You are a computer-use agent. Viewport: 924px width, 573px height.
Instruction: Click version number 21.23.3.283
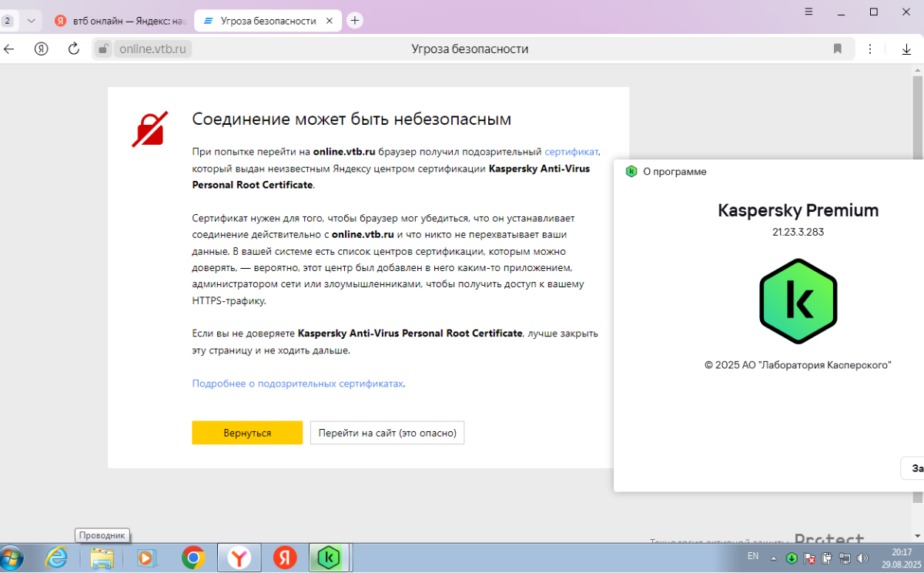coord(798,231)
